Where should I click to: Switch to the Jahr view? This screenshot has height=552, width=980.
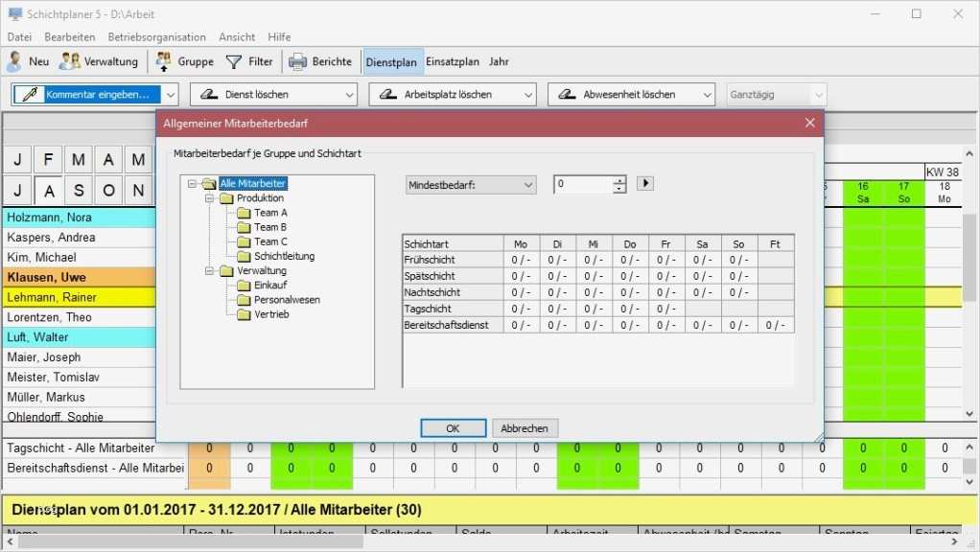click(x=499, y=62)
